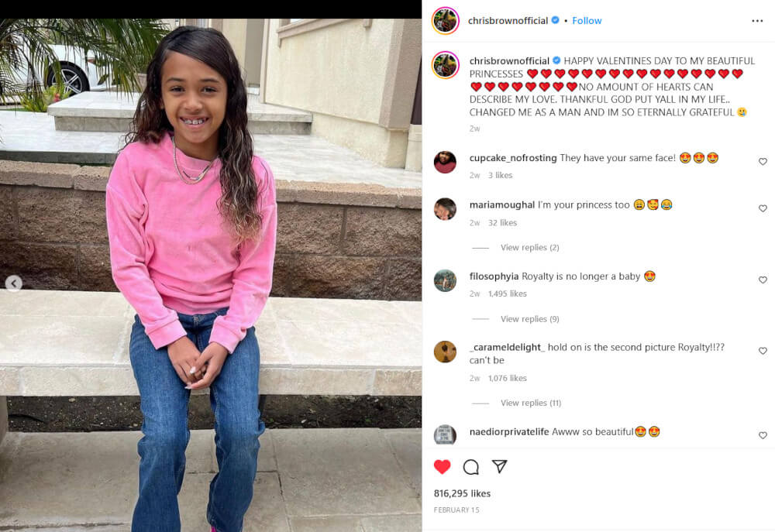The height and width of the screenshot is (532, 775).
Task: Open the comment bubble icon
Action: tap(470, 467)
